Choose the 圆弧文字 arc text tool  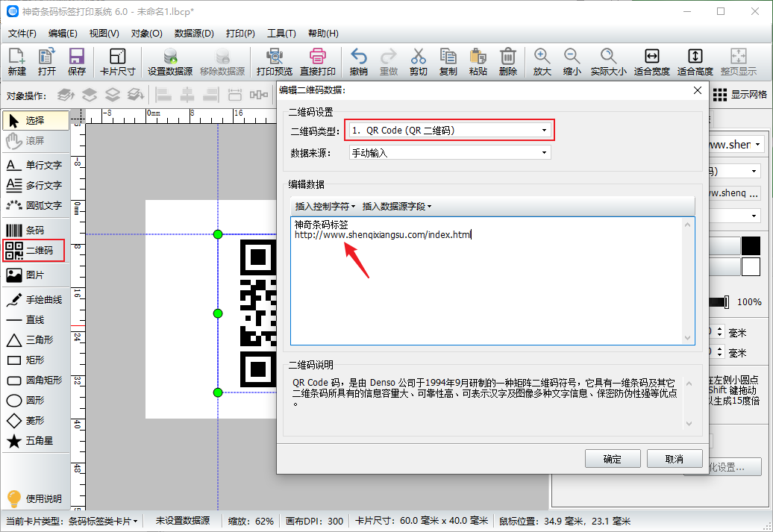pos(34,205)
